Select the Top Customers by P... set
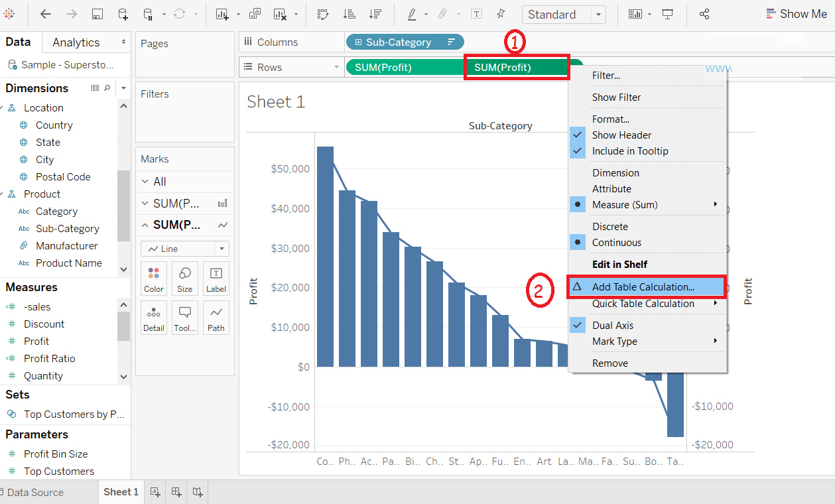Screen dimensions: 835x504 coord(74,414)
